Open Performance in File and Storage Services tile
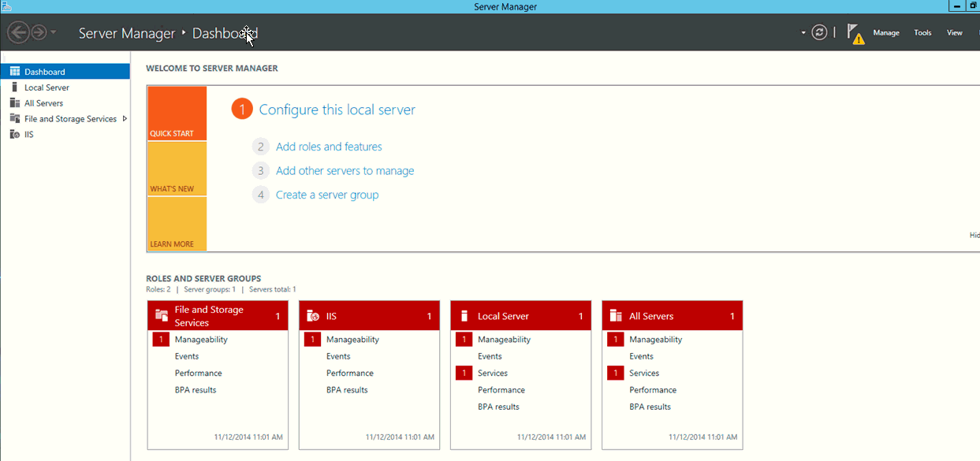Image resolution: width=980 pixels, height=461 pixels. 199,374
